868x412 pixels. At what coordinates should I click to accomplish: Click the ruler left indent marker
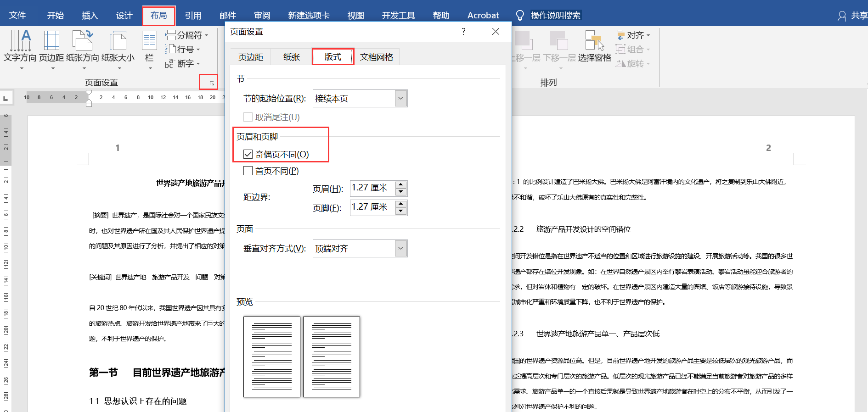point(89,104)
